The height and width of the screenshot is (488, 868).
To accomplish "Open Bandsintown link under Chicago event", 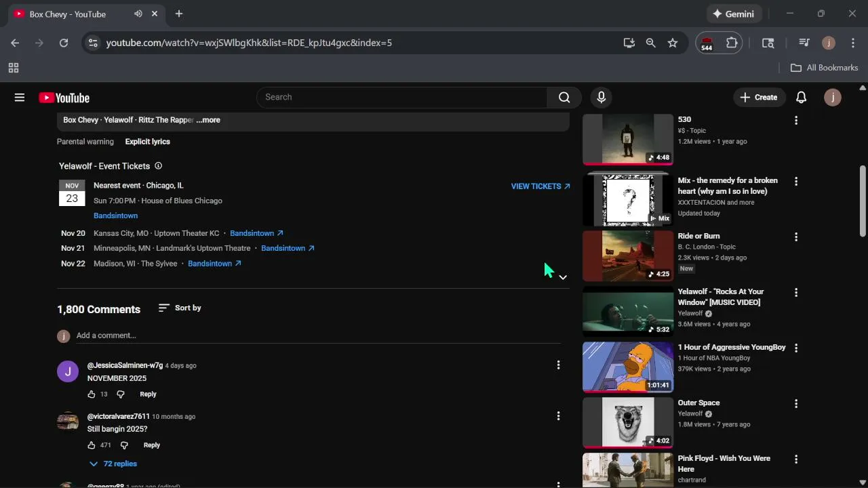I will point(115,216).
